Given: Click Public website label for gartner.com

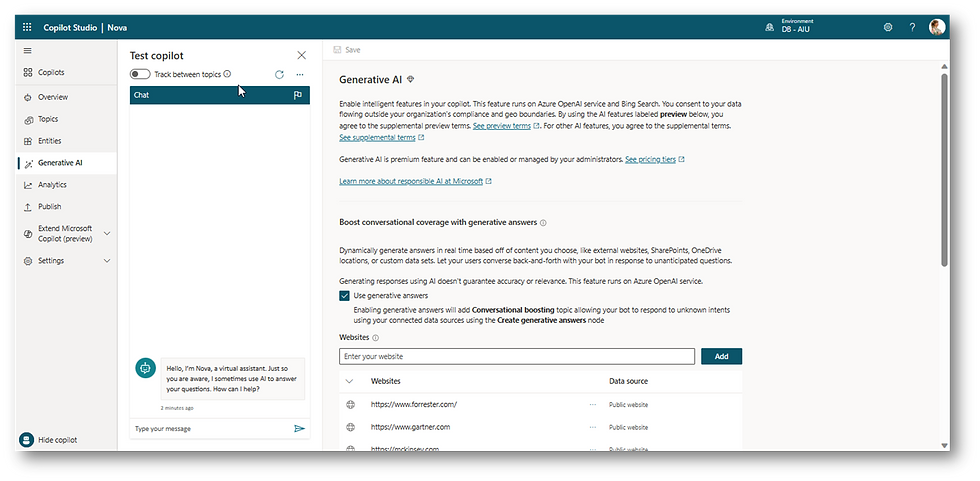Looking at the screenshot, I should click(x=628, y=428).
